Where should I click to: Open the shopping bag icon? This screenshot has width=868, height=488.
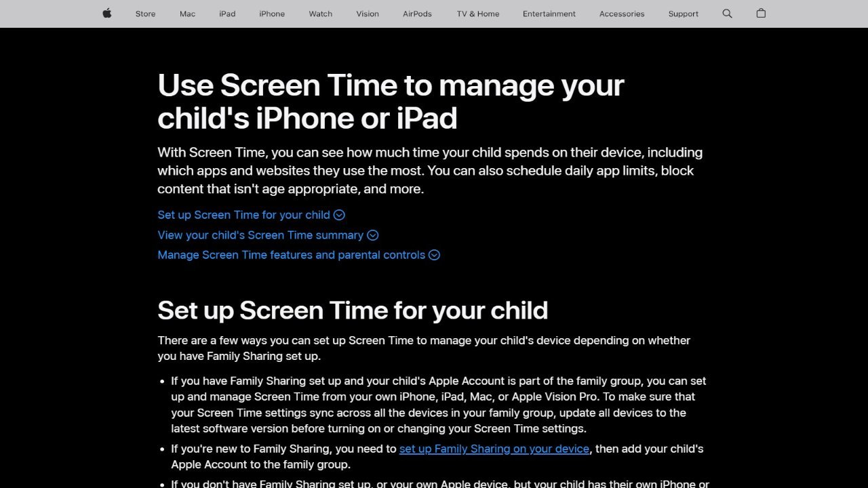(761, 14)
